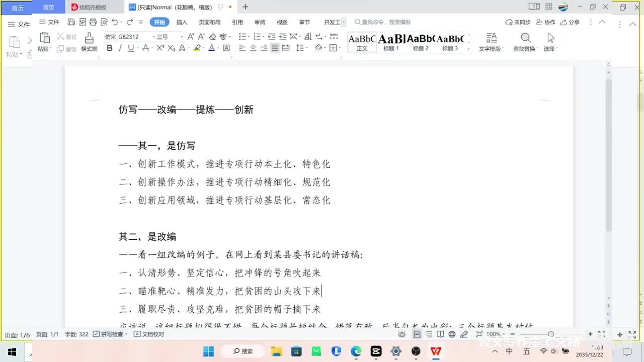644x362 pixels.
Task: Click 文档校对 document proofing in status bar
Action: click(149, 334)
